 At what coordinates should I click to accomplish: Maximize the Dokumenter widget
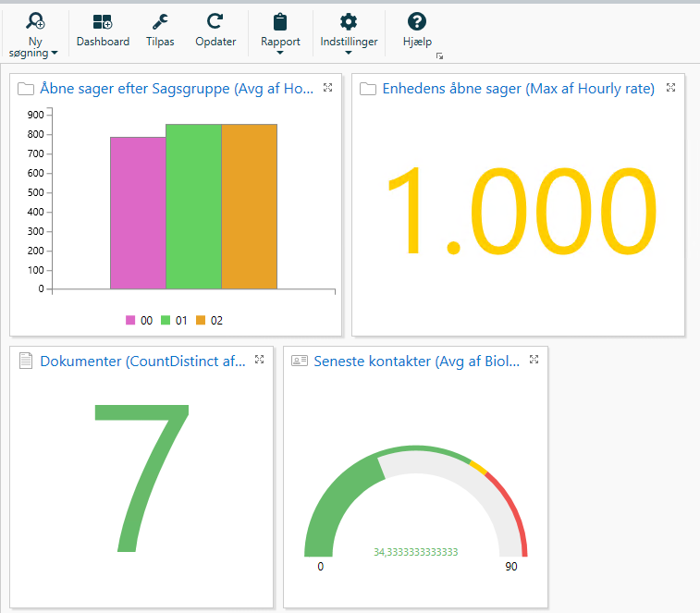[x=259, y=360]
